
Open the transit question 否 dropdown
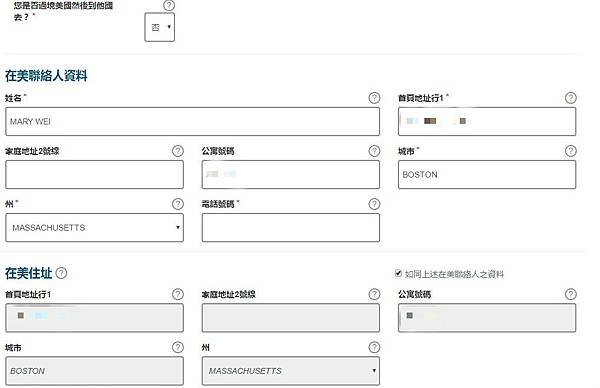point(160,27)
